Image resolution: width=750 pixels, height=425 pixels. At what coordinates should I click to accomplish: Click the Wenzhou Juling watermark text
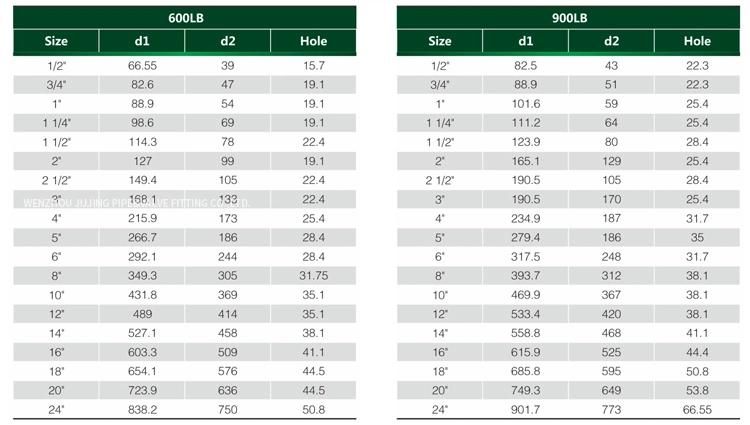click(136, 204)
